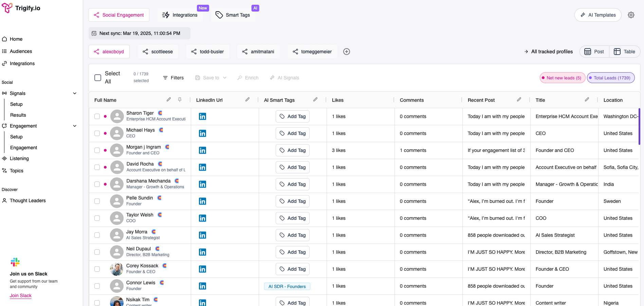This screenshot has width=644, height=306.
Task: Click Michael Hays' contact badge icon
Action: click(161, 130)
